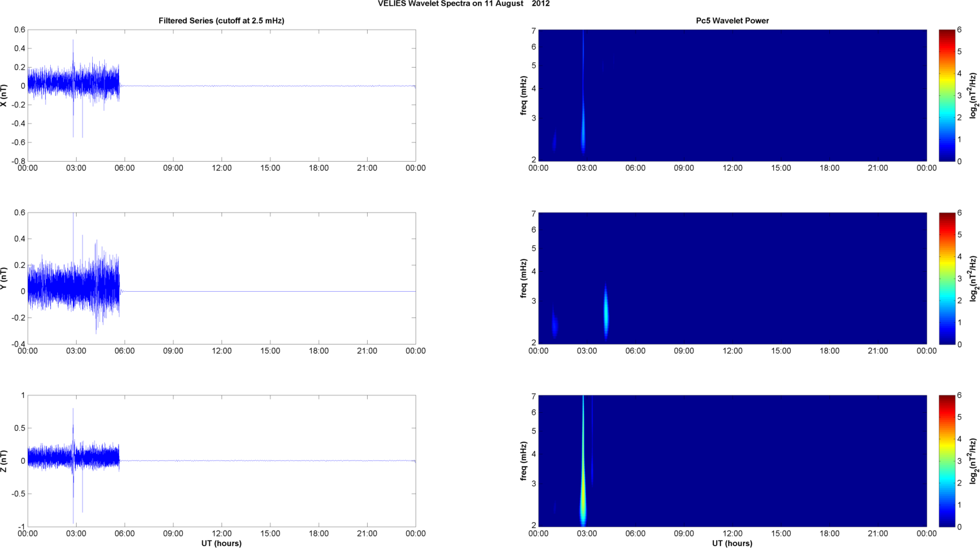Click -0.5 tick on Z time series axis

point(18,494)
